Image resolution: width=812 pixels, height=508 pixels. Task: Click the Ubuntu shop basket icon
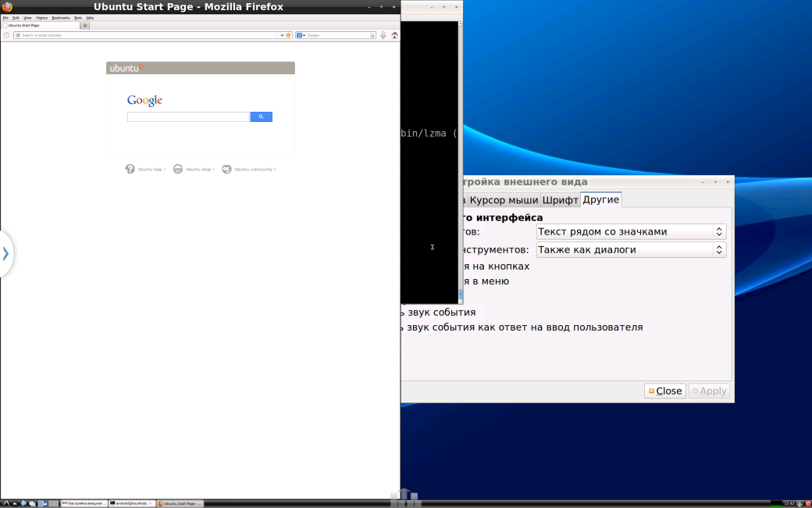(x=178, y=169)
